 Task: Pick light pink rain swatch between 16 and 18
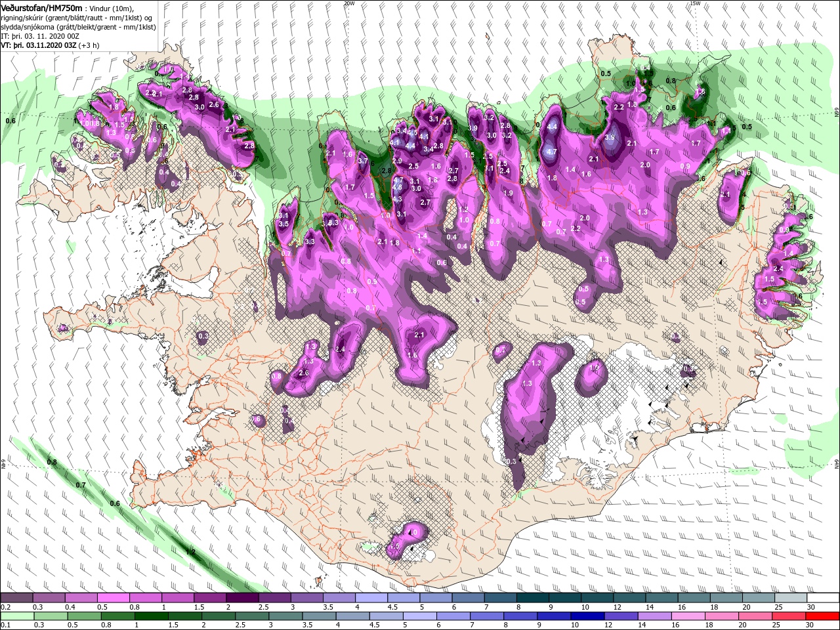pyautogui.click(x=687, y=616)
